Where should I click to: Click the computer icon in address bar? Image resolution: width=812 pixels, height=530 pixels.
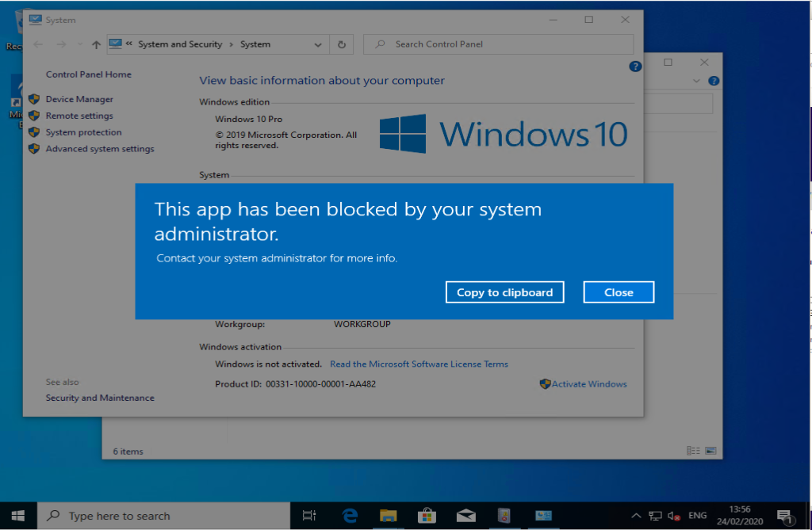point(116,44)
